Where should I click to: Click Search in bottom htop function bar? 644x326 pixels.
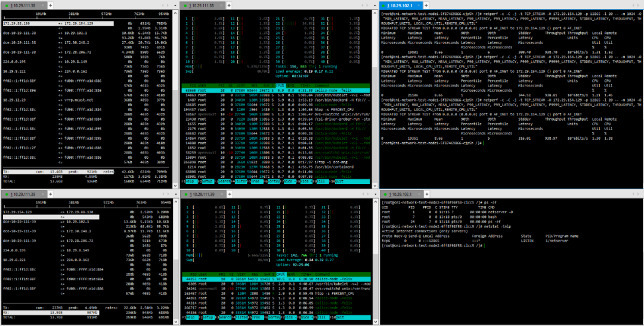tap(225, 318)
